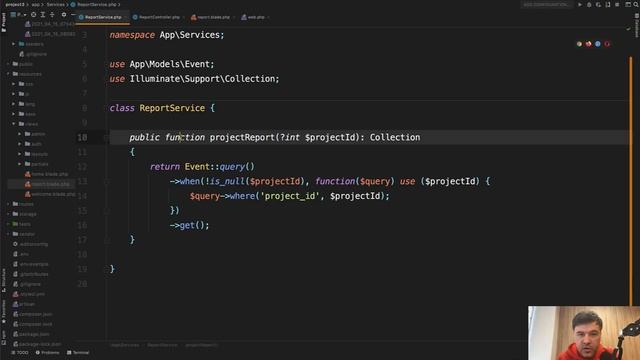Toggle fold marker at line 17 gutter
The width and height of the screenshot is (640, 360).
tap(107, 240)
